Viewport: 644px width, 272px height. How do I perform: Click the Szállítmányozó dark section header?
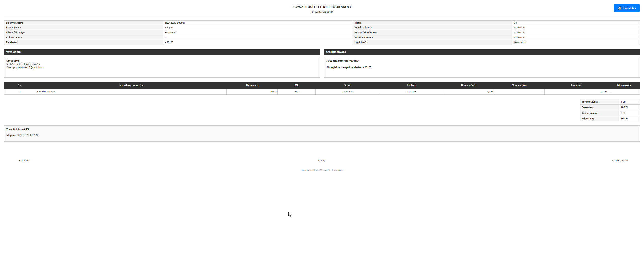point(336,52)
